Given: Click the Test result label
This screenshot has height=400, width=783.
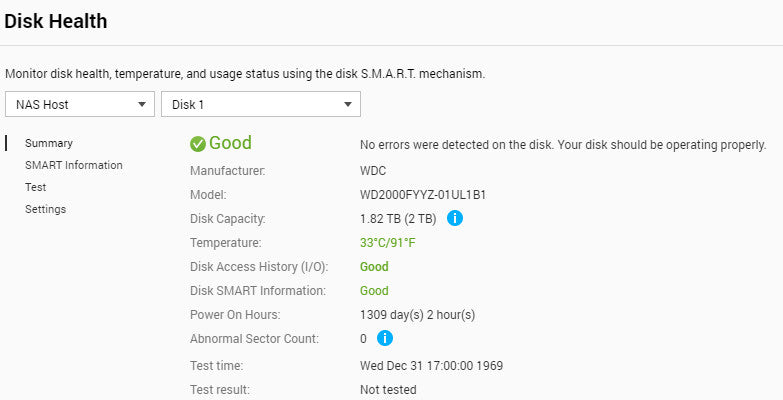Looking at the screenshot, I should pos(220,390).
